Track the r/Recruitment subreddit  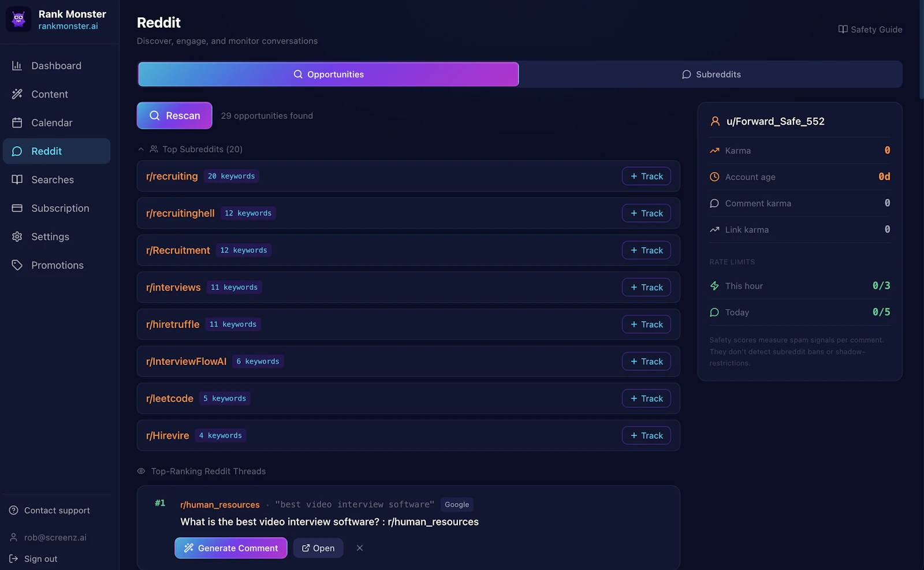(x=646, y=250)
